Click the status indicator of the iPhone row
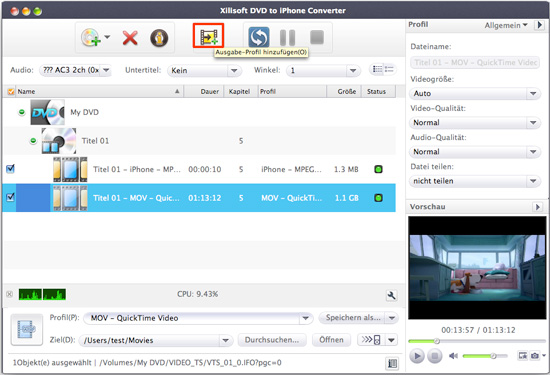 (x=378, y=169)
